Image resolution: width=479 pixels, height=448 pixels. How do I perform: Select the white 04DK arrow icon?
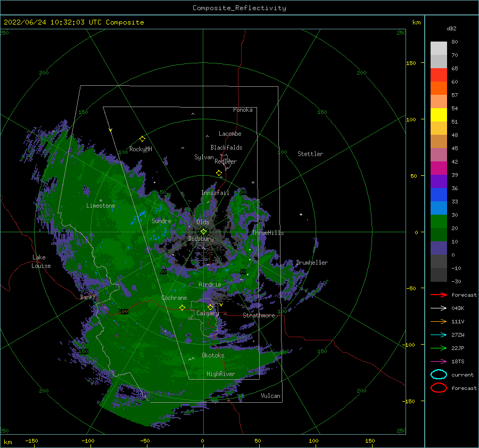coord(439,308)
